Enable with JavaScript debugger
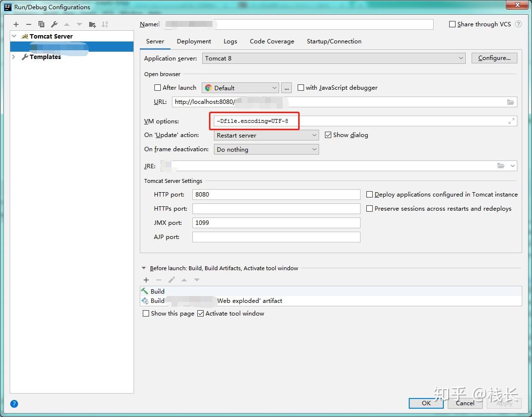Screen dimensions: 532x417 click(x=301, y=88)
